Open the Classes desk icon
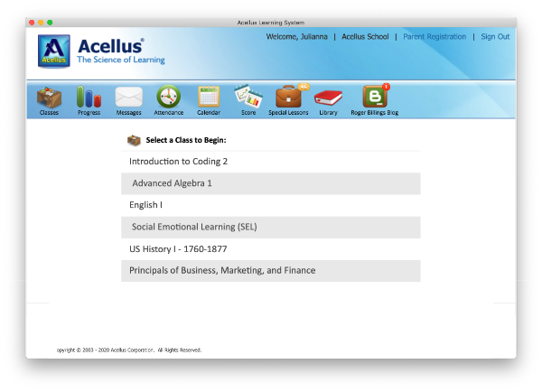The height and width of the screenshot is (392, 542). [x=49, y=98]
